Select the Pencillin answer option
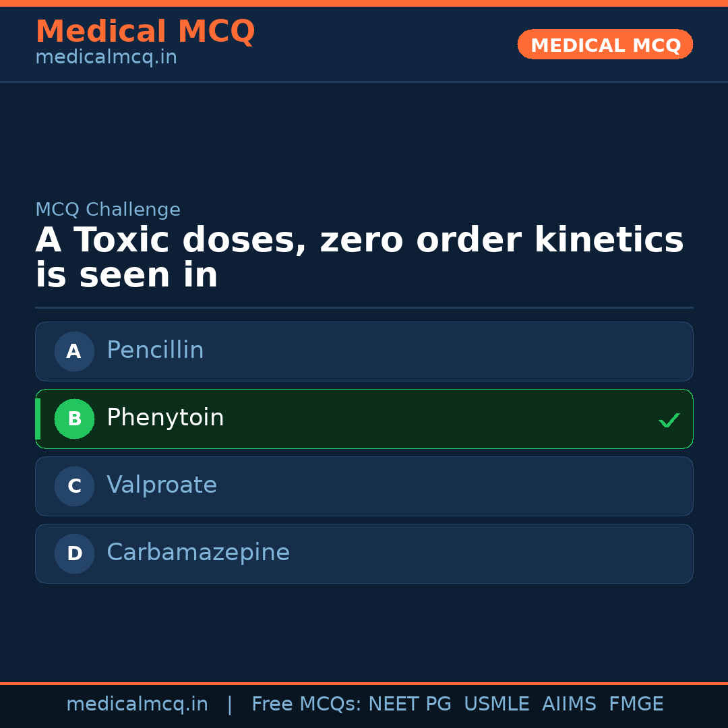Viewport: 728px width, 728px height. point(364,351)
